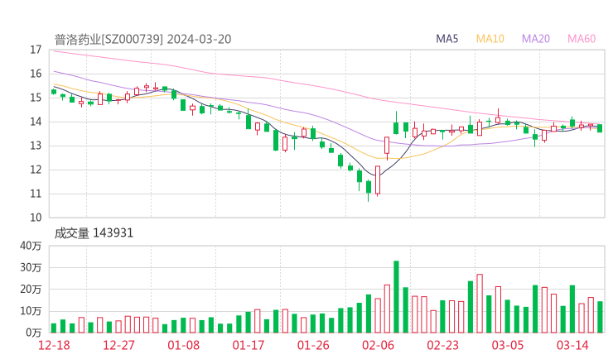Click the 01-26 date axis label
Image resolution: width=613 pixels, height=364 pixels.
(x=313, y=345)
